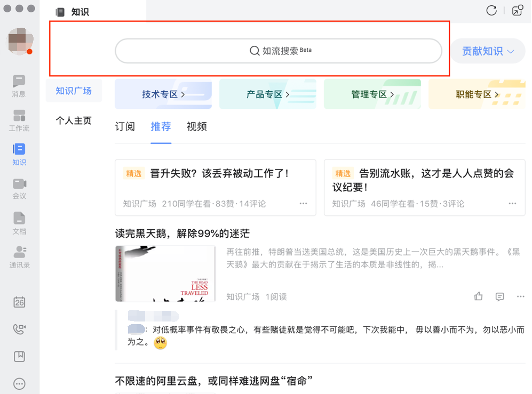Open the 消息 messages icon in sidebar
The image size is (532, 394).
tap(19, 86)
